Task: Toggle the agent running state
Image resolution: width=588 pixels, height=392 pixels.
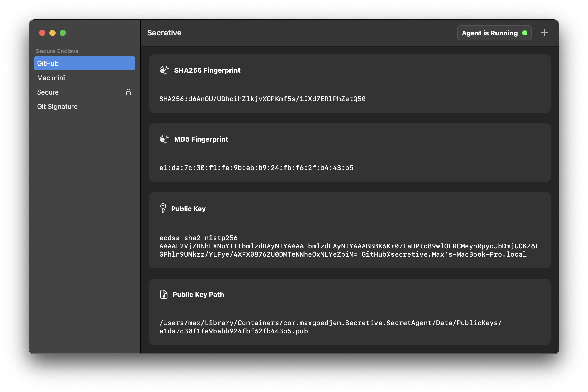Action: pos(494,33)
